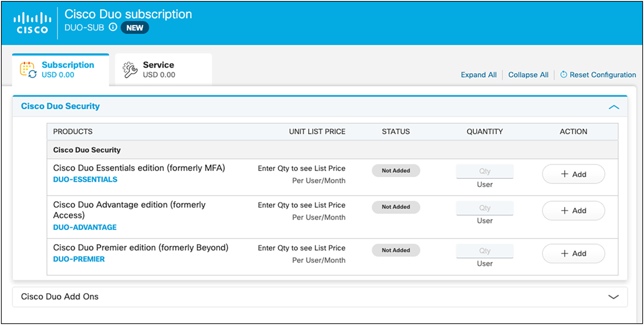Click the chevron on Cisco Duo Add Ons row
Viewport: 644px width, 325px height.
(614, 296)
